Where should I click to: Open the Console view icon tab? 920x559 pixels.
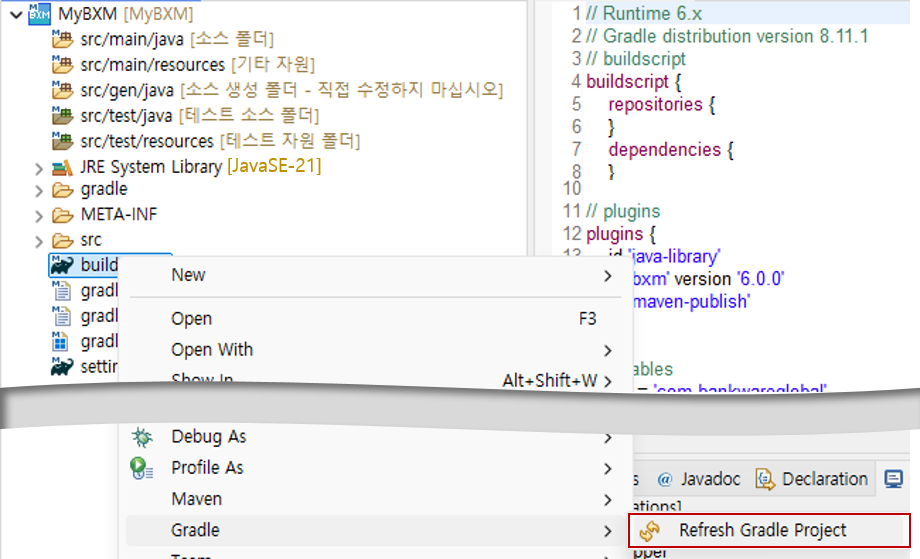click(x=894, y=479)
